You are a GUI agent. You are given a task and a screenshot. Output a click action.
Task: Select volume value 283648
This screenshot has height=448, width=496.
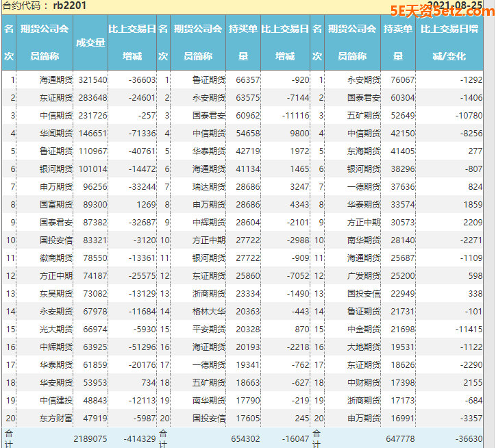coord(92,98)
